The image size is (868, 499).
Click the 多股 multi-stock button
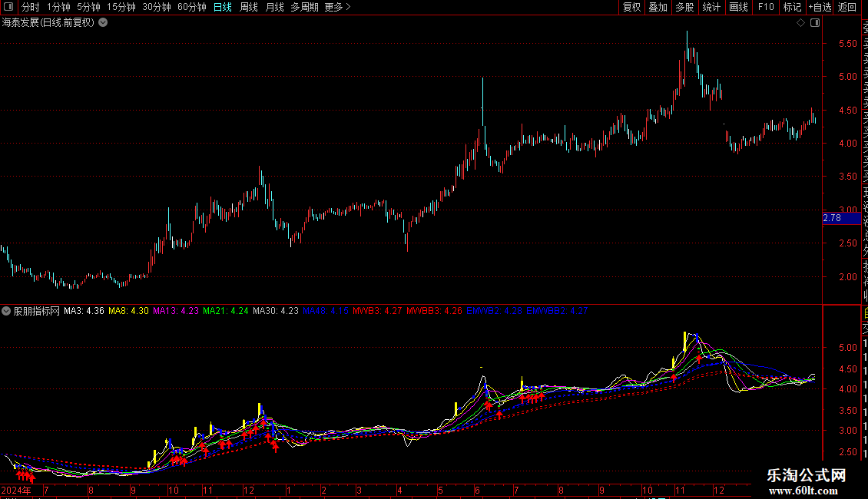[x=684, y=7]
